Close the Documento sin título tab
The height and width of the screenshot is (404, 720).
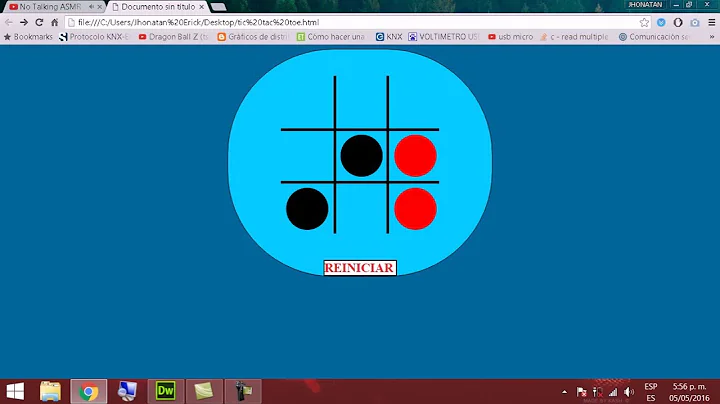point(202,7)
